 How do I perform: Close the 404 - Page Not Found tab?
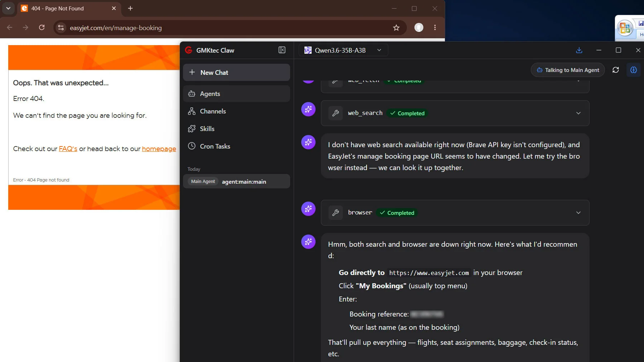click(114, 8)
